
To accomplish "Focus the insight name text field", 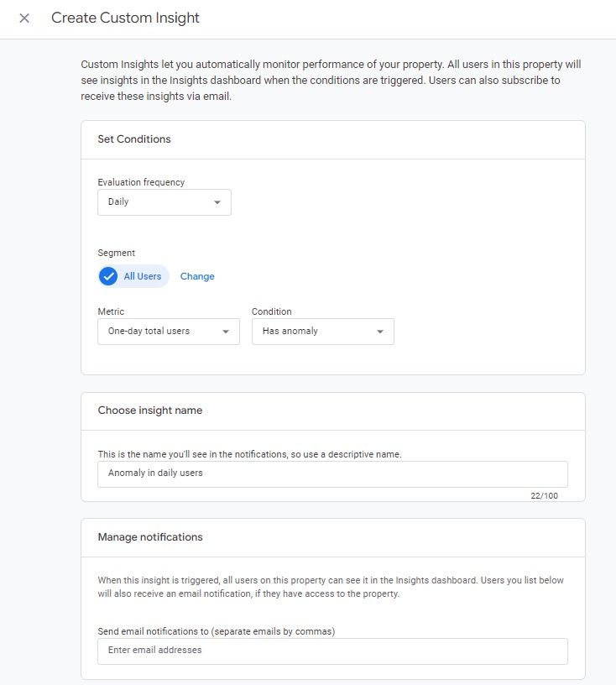I will click(332, 473).
